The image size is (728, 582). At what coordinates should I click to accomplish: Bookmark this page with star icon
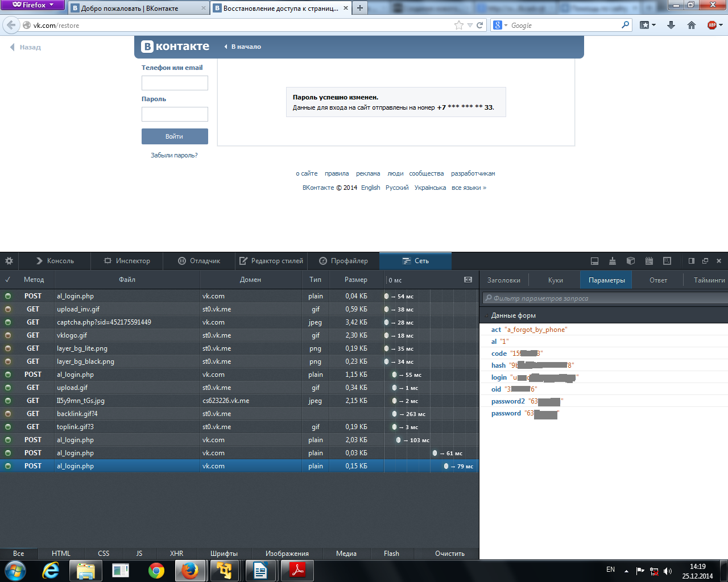458,25
